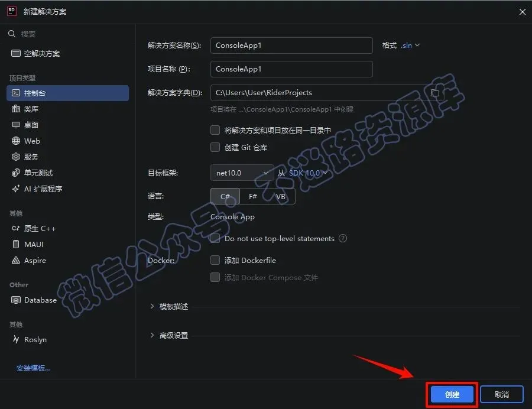Open the net10.0 target framework dropdown
The height and width of the screenshot is (409, 532).
tap(242, 173)
